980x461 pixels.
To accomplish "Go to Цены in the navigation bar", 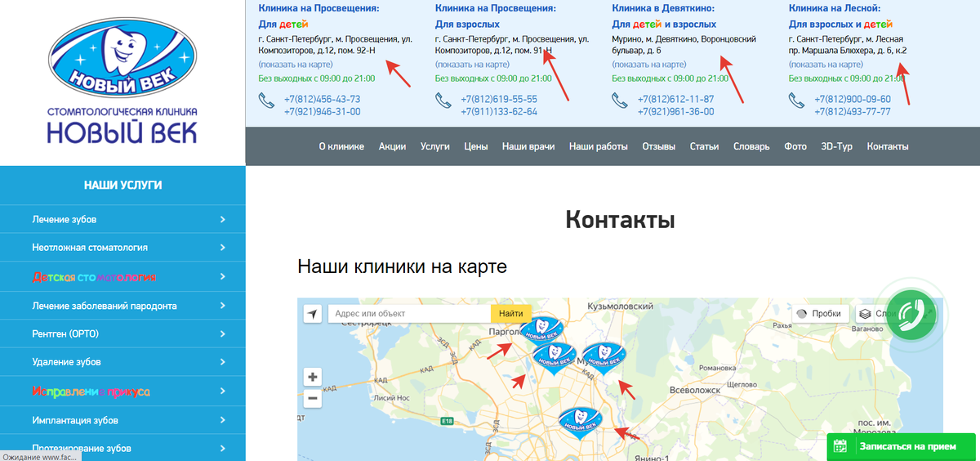I will 476,146.
